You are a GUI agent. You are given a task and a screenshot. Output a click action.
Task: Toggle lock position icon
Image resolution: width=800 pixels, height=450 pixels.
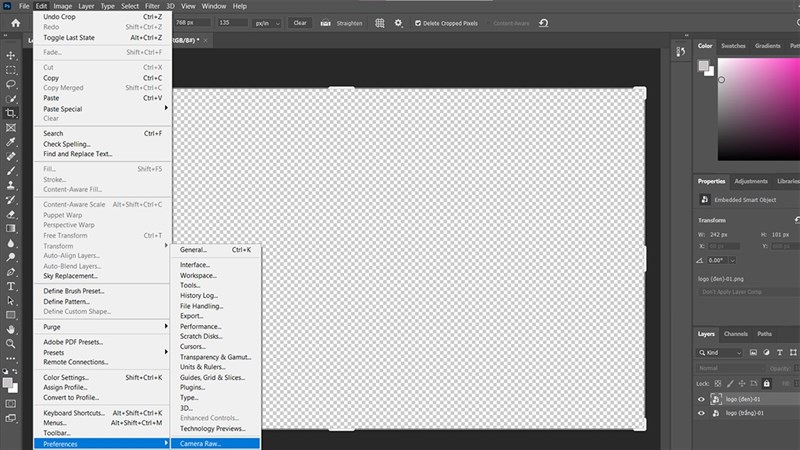[742, 383]
